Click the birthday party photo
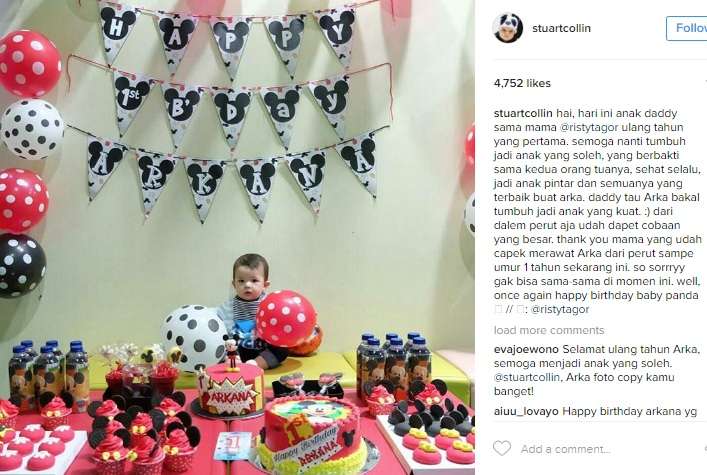Viewport: 707px width, 475px height. click(x=237, y=237)
